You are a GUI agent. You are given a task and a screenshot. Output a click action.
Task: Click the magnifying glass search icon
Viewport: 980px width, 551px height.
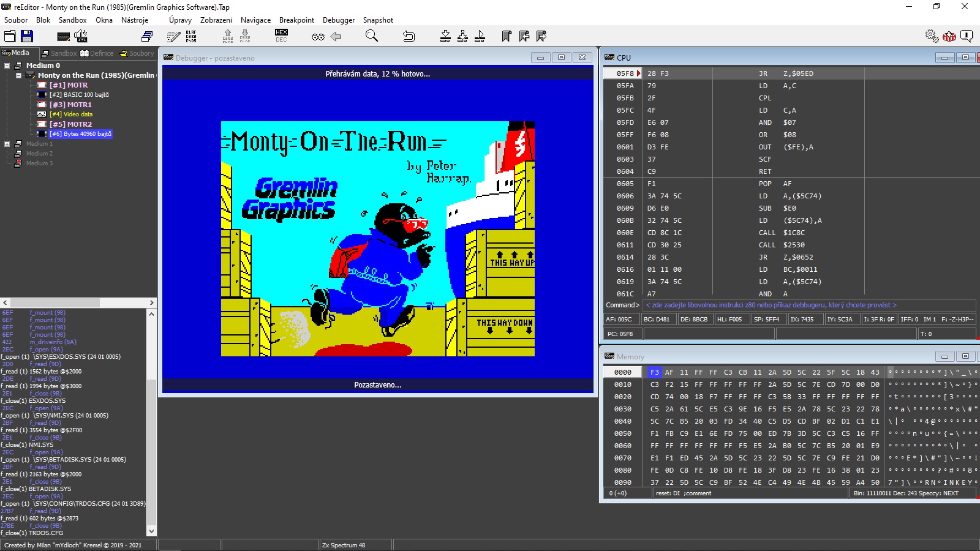[x=372, y=36]
